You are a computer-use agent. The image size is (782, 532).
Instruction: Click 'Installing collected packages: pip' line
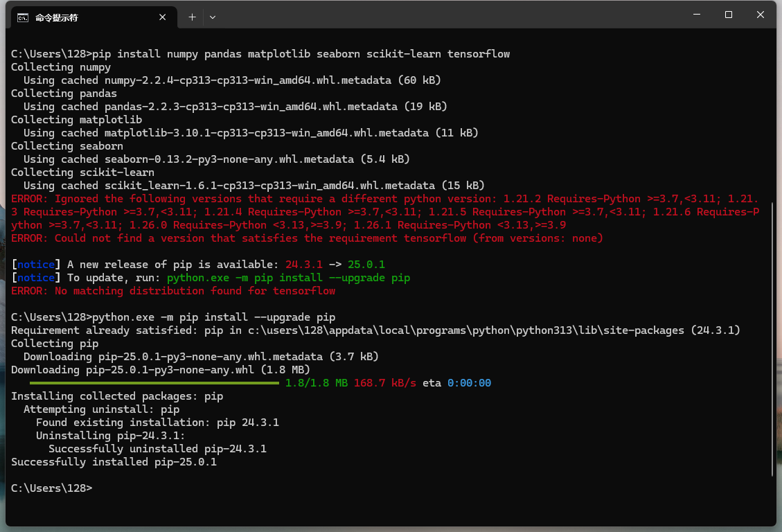point(117,396)
